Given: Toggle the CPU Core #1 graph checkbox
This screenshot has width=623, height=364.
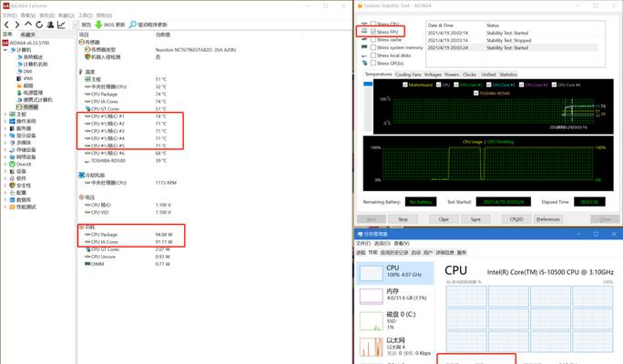Looking at the screenshot, I should click(x=456, y=85).
